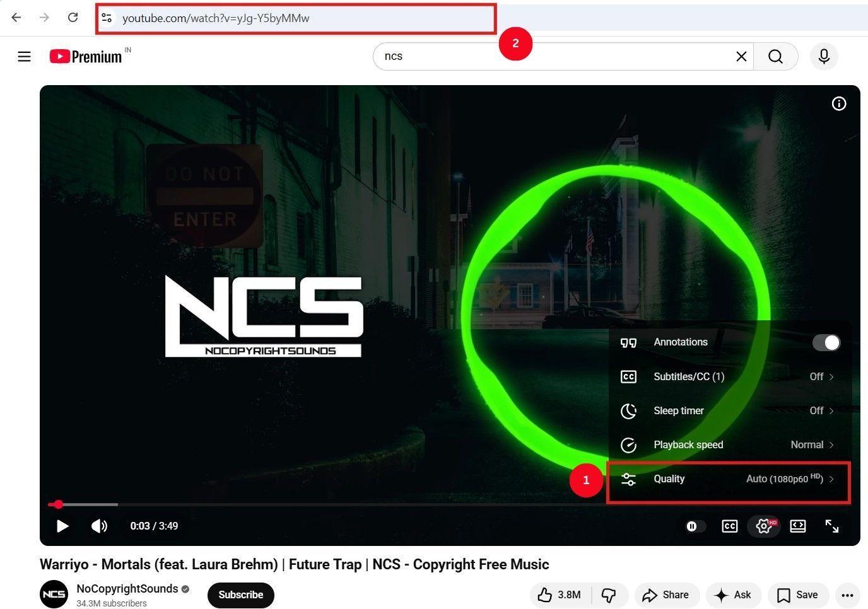
Task: Enable subtitles with the CC icon
Action: (x=729, y=526)
